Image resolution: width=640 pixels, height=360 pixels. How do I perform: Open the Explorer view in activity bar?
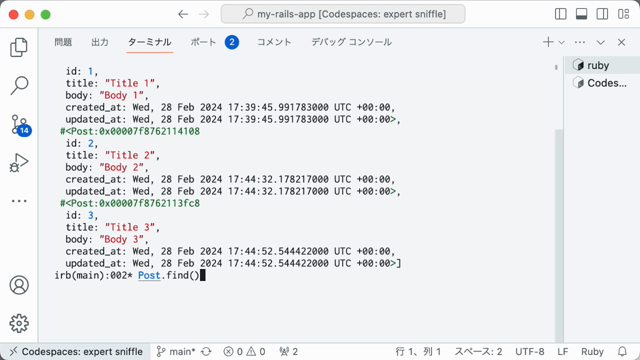(x=19, y=47)
